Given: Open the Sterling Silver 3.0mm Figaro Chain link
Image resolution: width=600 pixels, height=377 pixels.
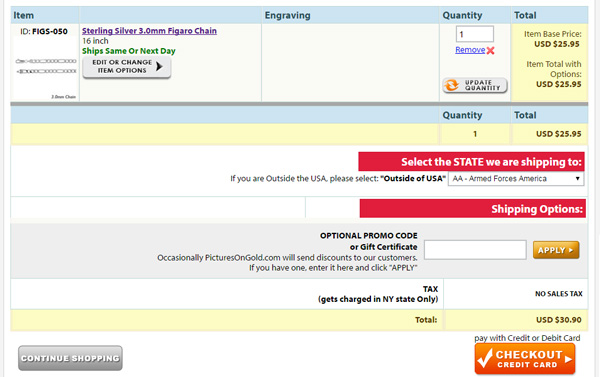Looking at the screenshot, I should tap(149, 31).
